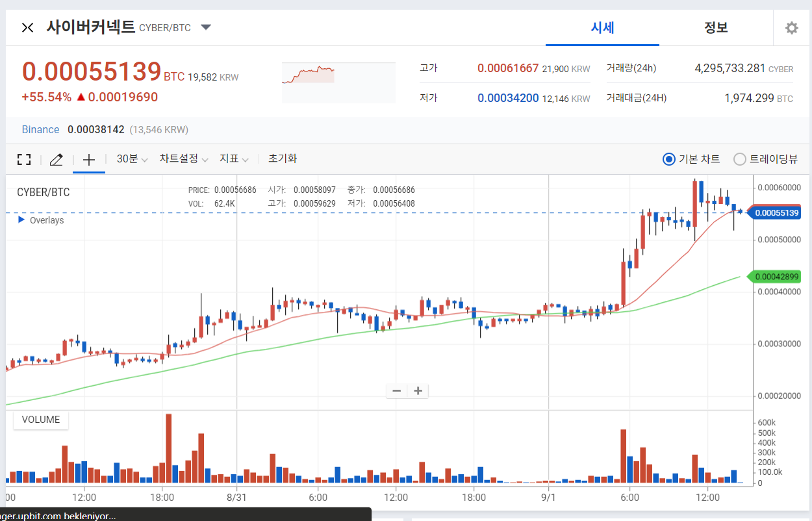Select the crosshair cursor tool
The height and width of the screenshot is (521, 812).
[x=89, y=160]
